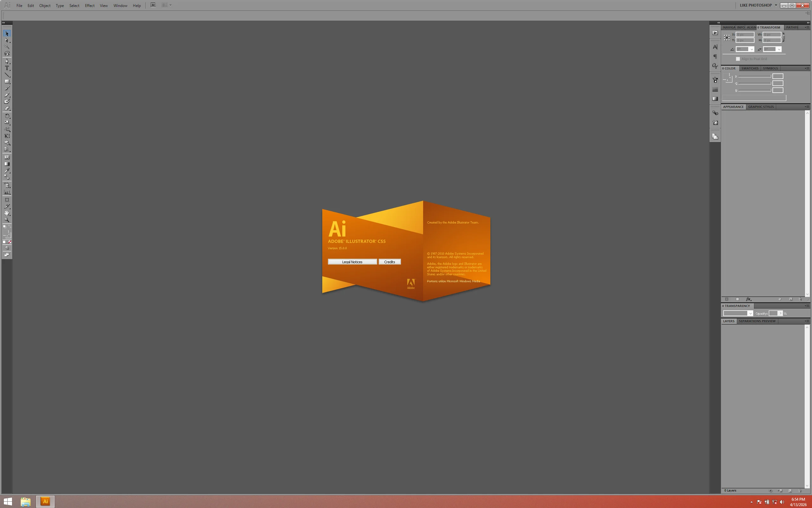Open the Effect menu

pos(89,5)
